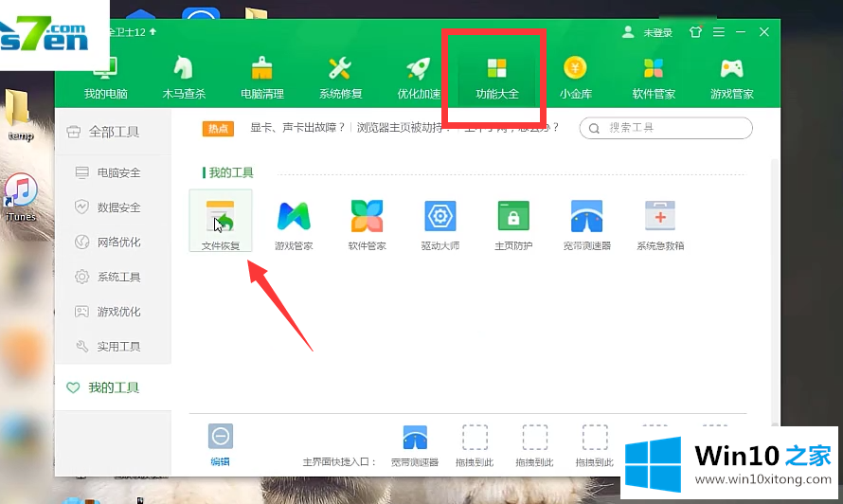This screenshot has width=843, height=504.
Task: Launch the 主页防护 homepage protection tool
Action: (x=513, y=225)
